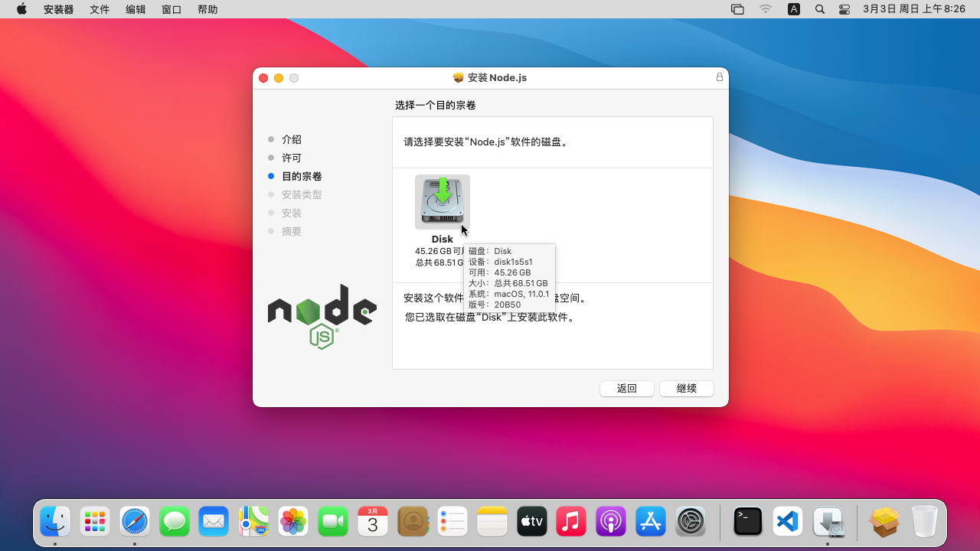Image resolution: width=980 pixels, height=551 pixels.
Task: Open the 帮助 menu
Action: pyautogui.click(x=207, y=9)
